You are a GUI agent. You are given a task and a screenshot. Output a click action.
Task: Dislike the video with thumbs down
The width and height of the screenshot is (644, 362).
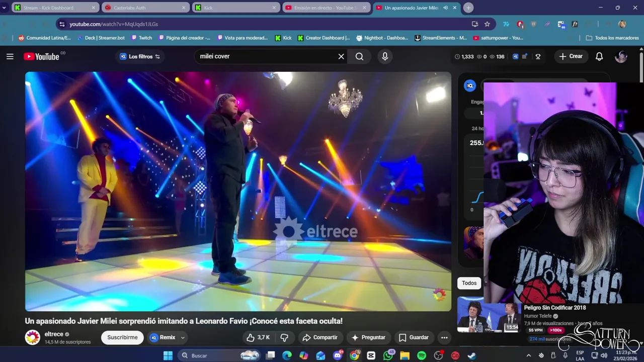click(x=284, y=337)
